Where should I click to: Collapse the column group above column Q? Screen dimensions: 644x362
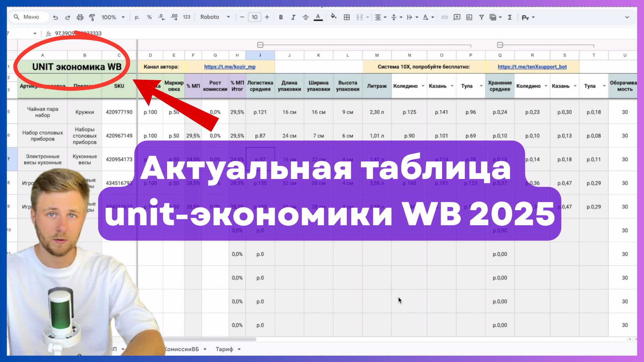coord(500,45)
